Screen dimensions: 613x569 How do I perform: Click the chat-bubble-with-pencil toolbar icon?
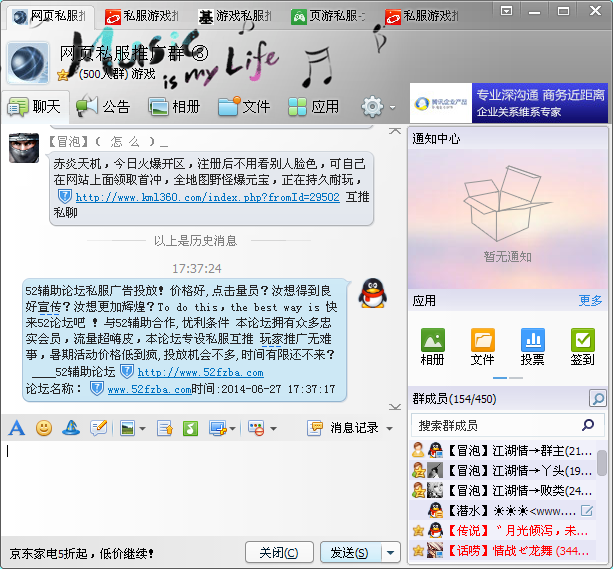(x=99, y=428)
